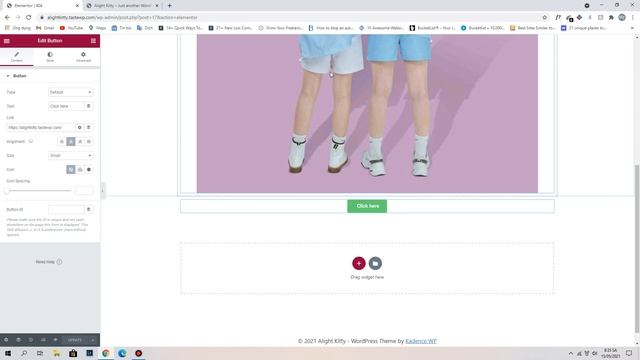Click the address bar URL
Image resolution: width=640 pixels, height=360 pixels.
pos(122,18)
